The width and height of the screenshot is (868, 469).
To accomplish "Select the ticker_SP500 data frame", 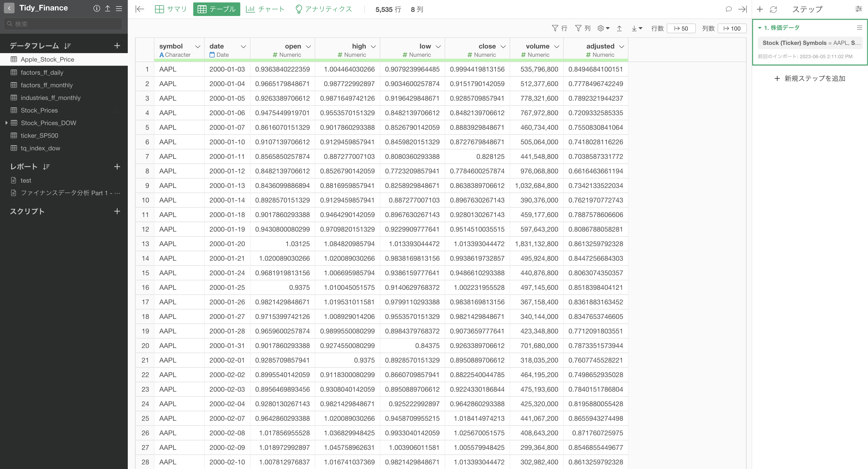I will click(64, 136).
